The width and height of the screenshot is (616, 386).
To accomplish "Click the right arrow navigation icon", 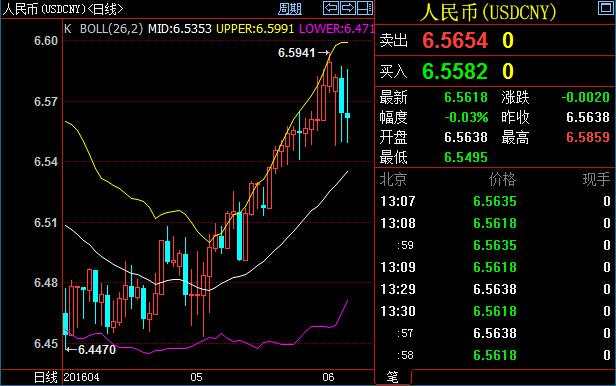I will (x=348, y=7).
